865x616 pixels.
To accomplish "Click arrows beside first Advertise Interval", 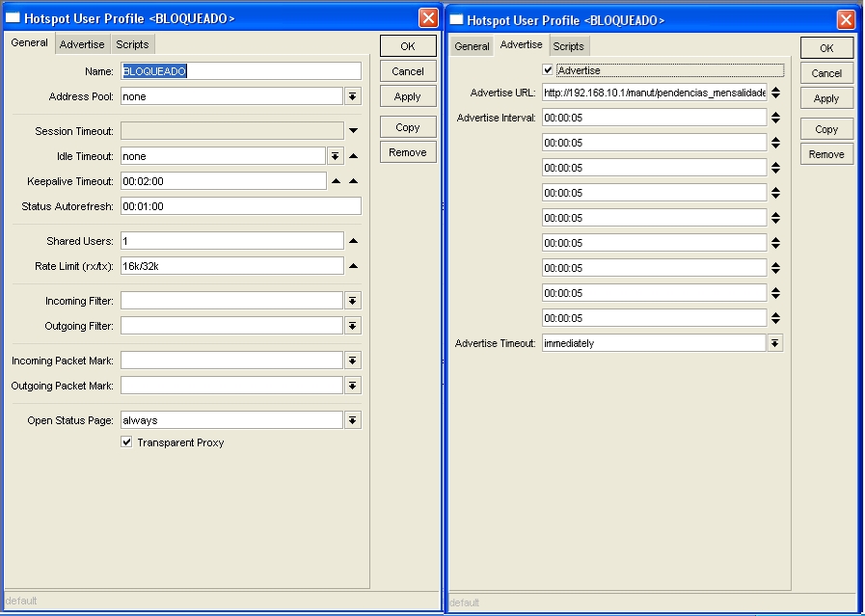I will point(775,118).
